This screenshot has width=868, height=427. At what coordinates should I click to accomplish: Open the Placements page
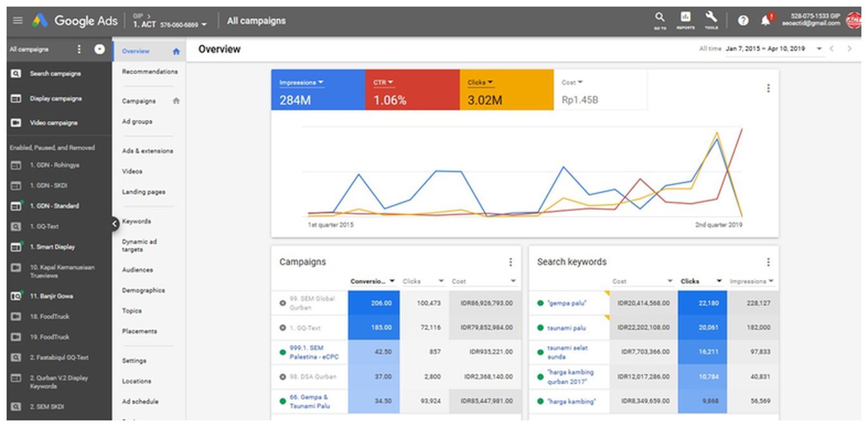pos(140,331)
